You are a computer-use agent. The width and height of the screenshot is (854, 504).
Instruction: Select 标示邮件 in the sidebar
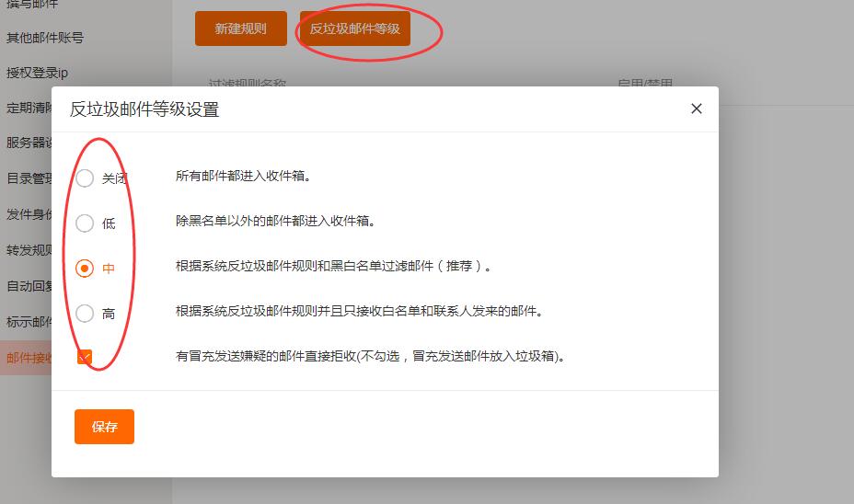click(x=28, y=322)
